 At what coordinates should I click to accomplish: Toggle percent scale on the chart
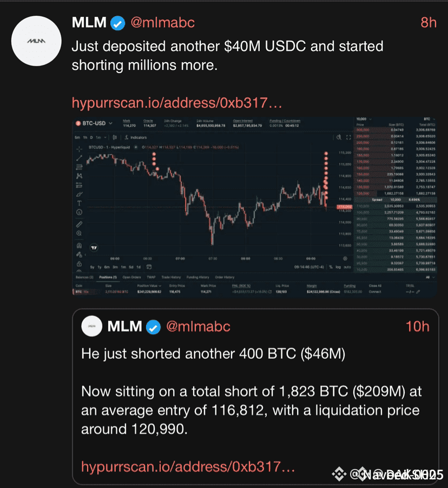(x=330, y=267)
